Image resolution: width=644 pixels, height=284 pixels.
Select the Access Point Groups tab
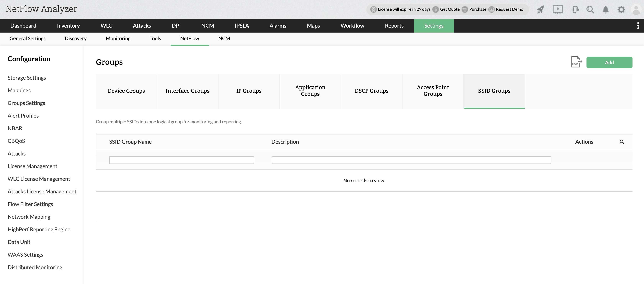(433, 91)
